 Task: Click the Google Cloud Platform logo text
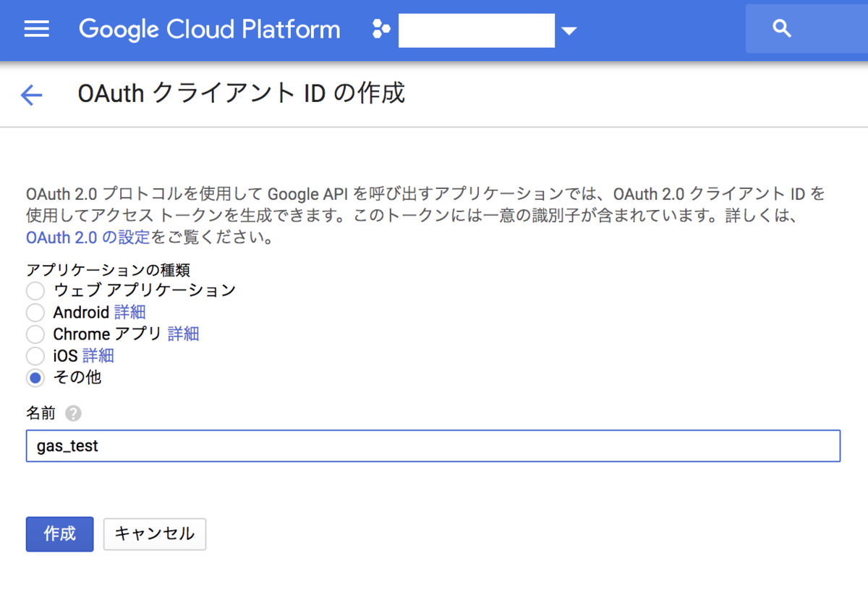(x=210, y=30)
